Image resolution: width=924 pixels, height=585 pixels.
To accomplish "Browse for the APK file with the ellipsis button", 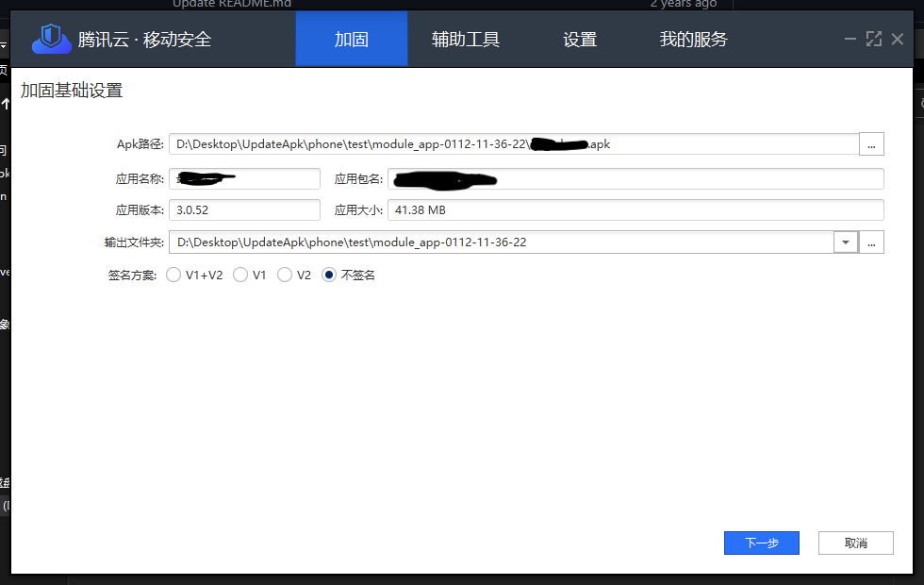I will tap(871, 143).
